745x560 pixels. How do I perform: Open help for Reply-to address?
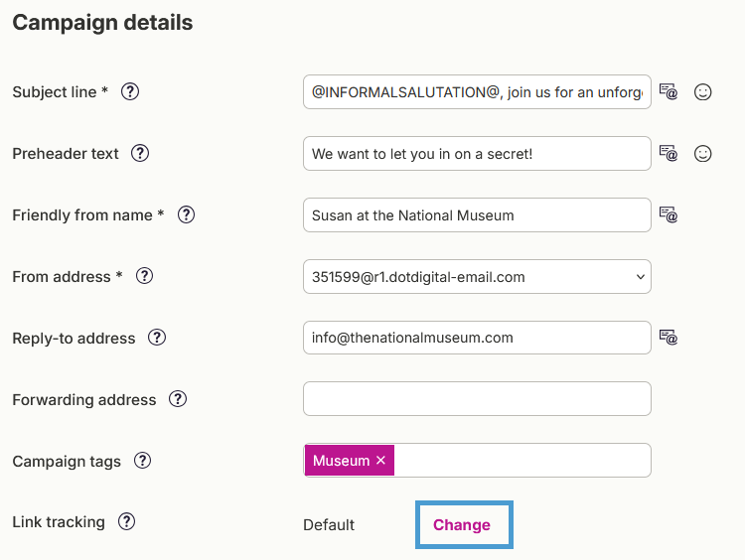[156, 338]
